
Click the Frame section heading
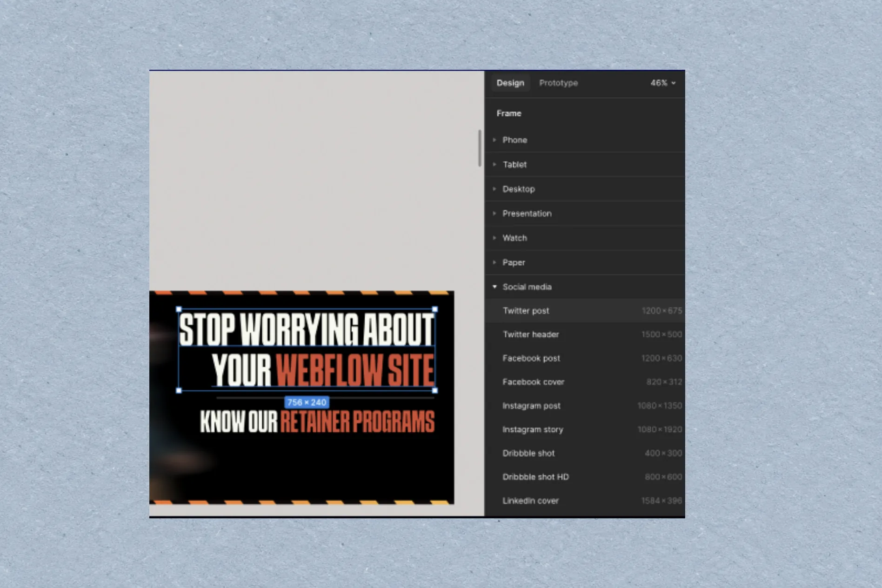[x=509, y=114]
